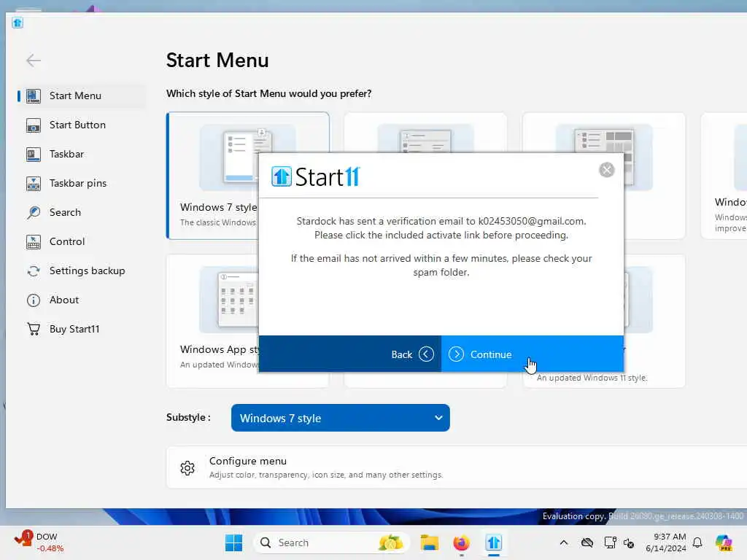Click Continue in the verification dialog
The height and width of the screenshot is (560, 747).
(532, 354)
